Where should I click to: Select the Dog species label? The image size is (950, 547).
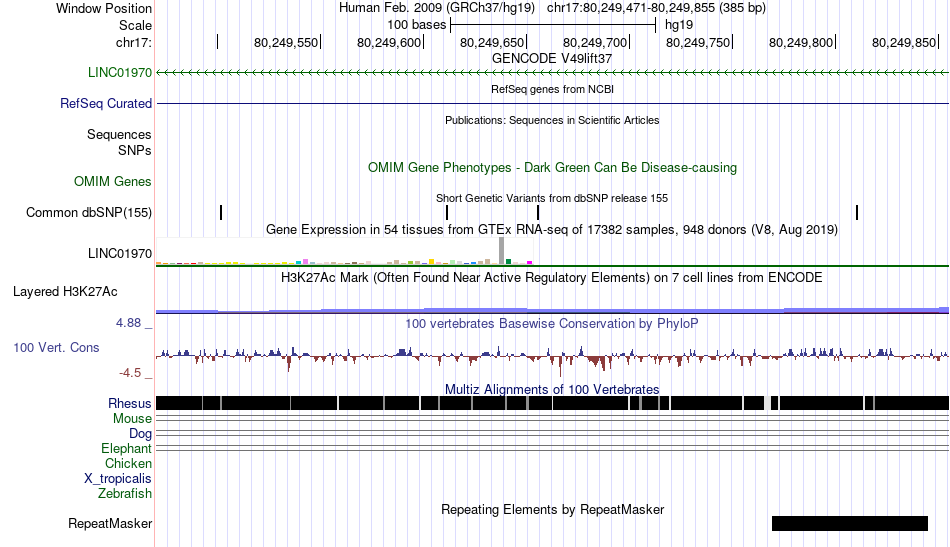tap(141, 434)
